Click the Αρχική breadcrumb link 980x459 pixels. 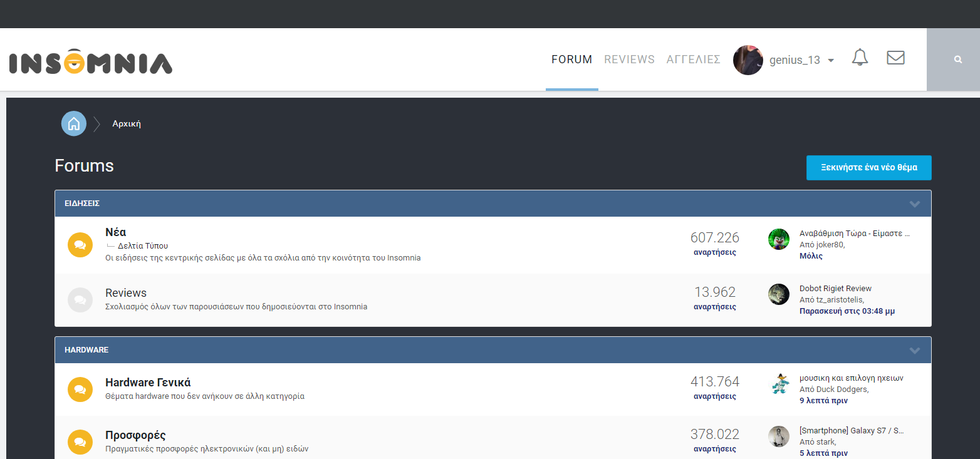pos(127,124)
